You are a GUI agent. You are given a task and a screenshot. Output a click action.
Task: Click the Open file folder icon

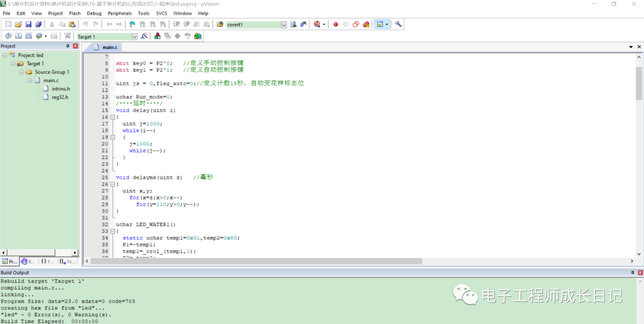coord(18,24)
